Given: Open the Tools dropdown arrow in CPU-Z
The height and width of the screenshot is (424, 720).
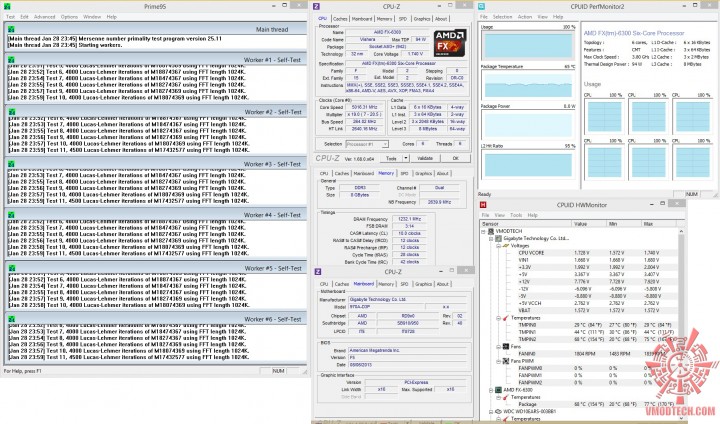Looking at the screenshot, I should [405, 158].
